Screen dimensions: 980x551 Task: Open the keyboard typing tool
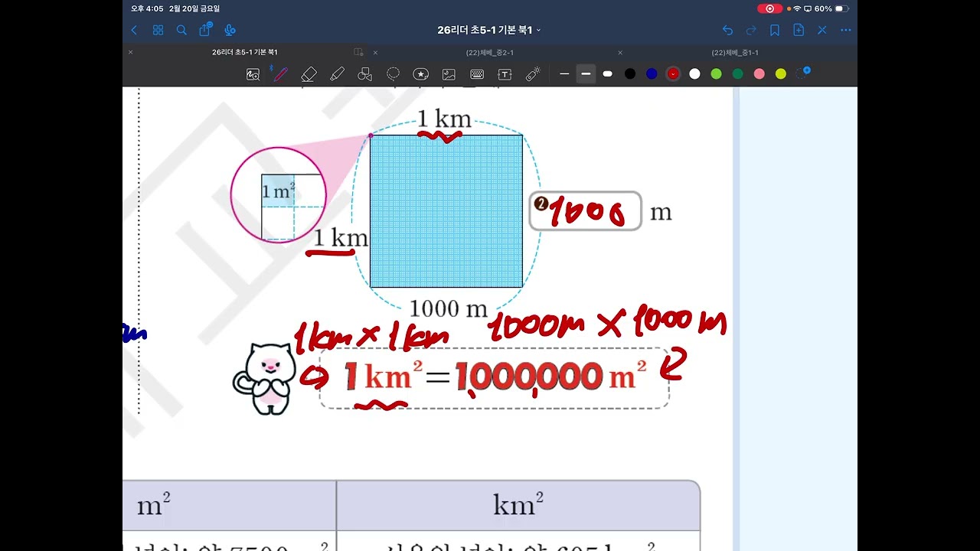477,74
